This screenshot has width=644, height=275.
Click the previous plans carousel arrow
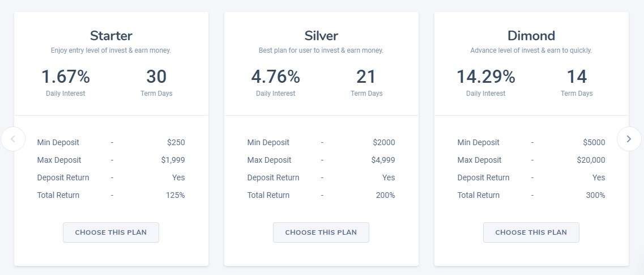13,139
